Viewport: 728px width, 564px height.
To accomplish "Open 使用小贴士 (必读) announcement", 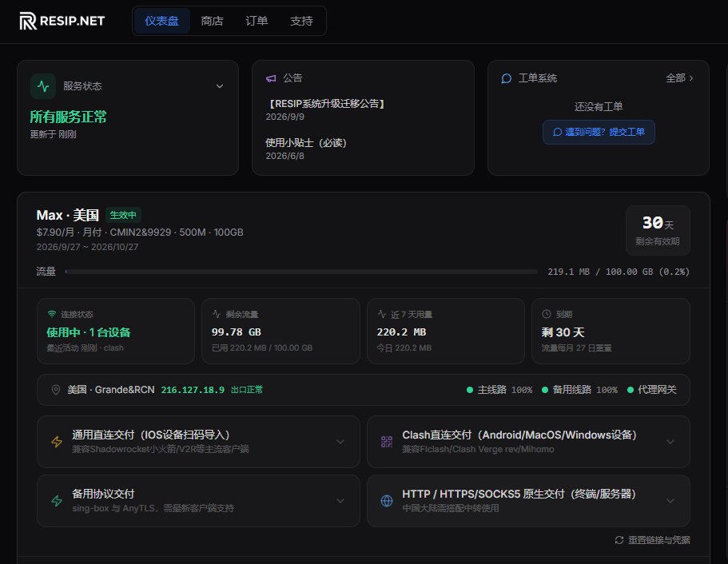I will (306, 143).
